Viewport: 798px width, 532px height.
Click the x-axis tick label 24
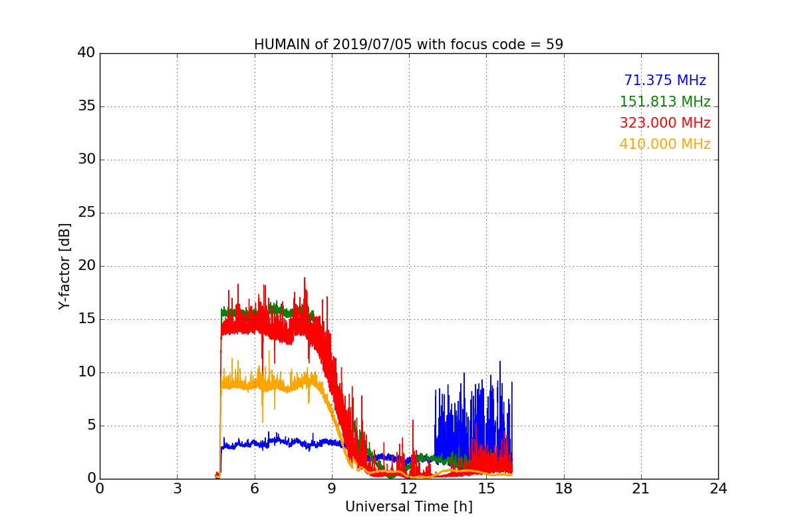click(x=718, y=489)
